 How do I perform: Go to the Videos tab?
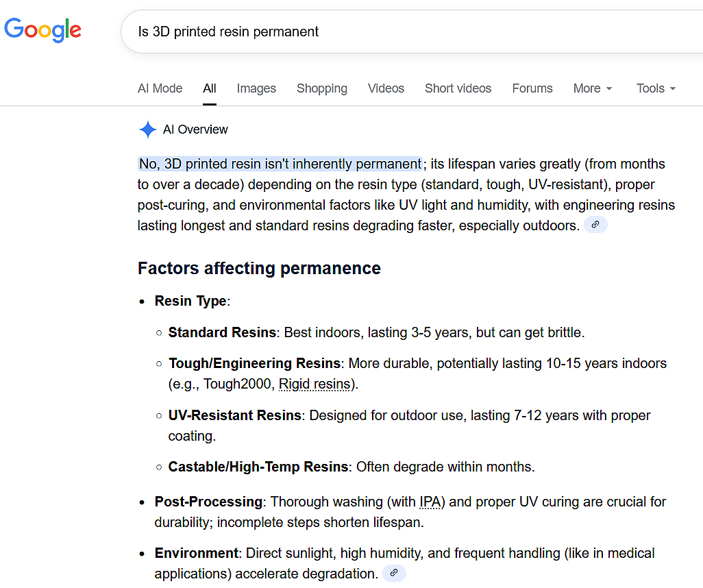(386, 88)
